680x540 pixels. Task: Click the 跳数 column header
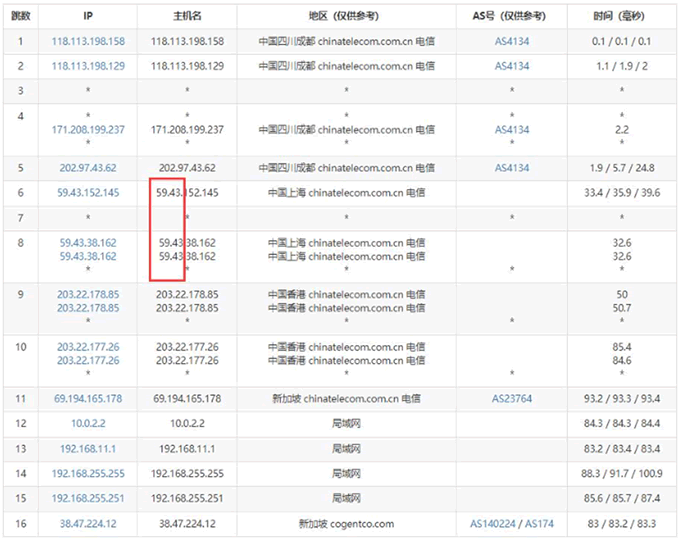20,17
